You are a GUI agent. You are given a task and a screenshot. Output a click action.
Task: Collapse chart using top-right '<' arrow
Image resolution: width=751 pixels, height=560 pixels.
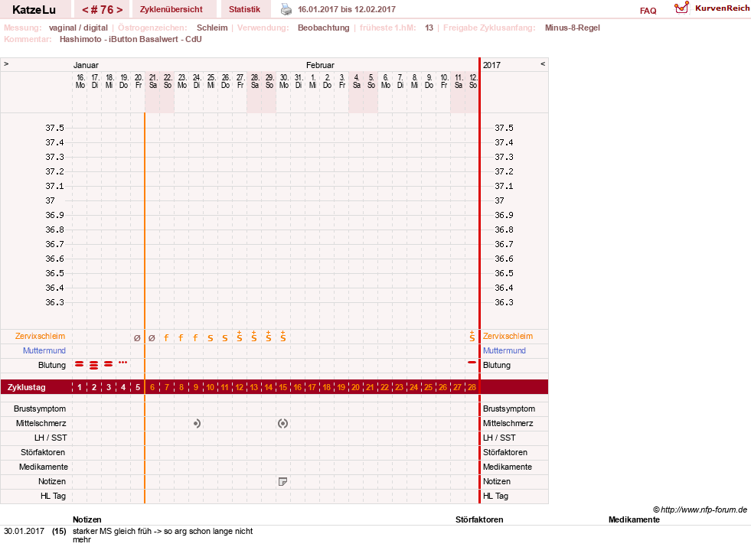pyautogui.click(x=543, y=63)
